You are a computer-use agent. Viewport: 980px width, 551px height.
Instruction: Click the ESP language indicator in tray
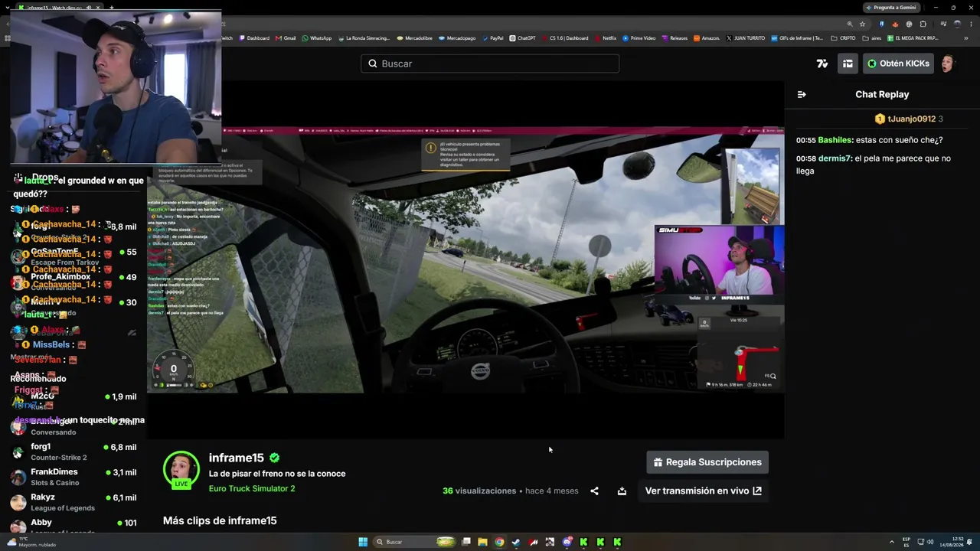tap(906, 542)
